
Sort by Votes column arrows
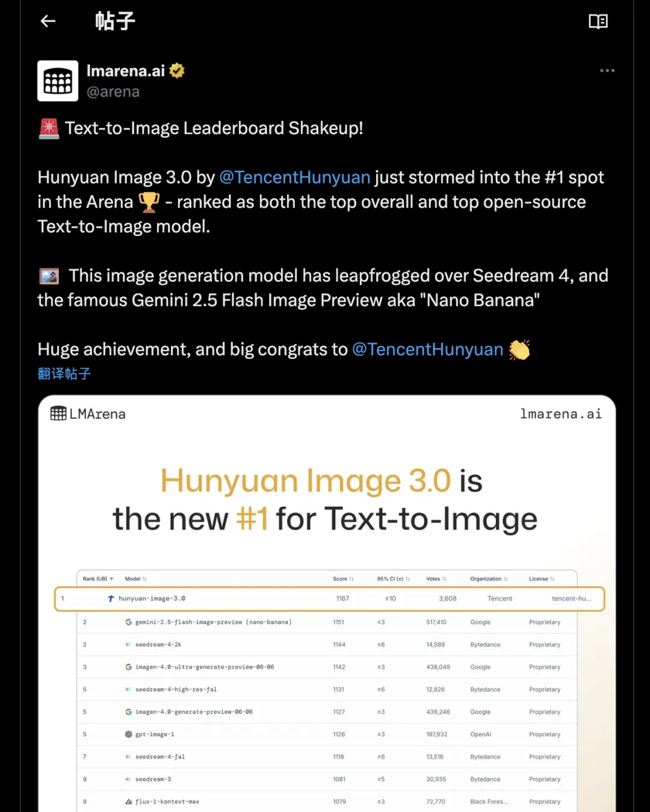(x=444, y=579)
